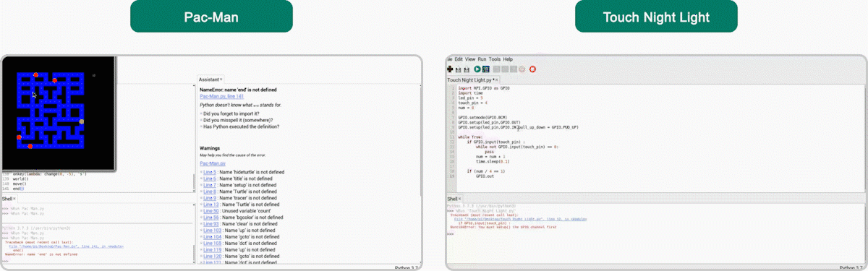The image size is (868, 271).
Task: Follow the Line 119 'up' not defined link
Action: point(213,250)
